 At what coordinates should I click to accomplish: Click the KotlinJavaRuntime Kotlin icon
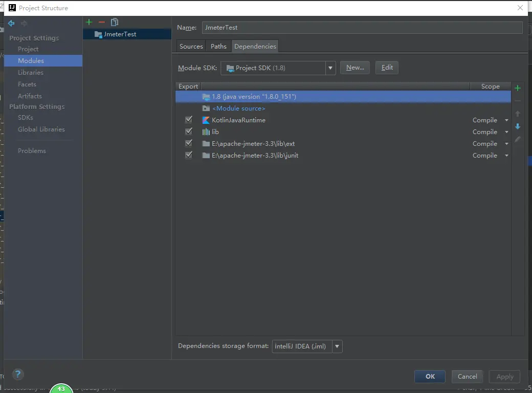click(206, 120)
